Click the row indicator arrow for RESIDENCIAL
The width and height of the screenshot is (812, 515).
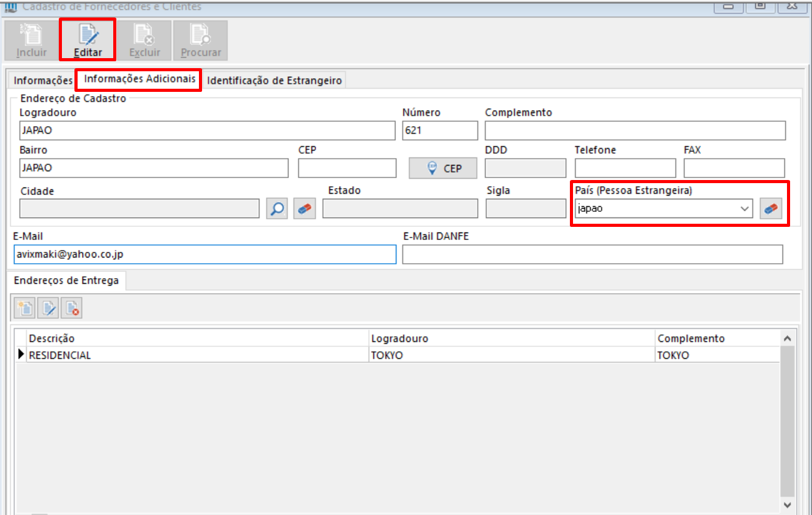coord(21,355)
